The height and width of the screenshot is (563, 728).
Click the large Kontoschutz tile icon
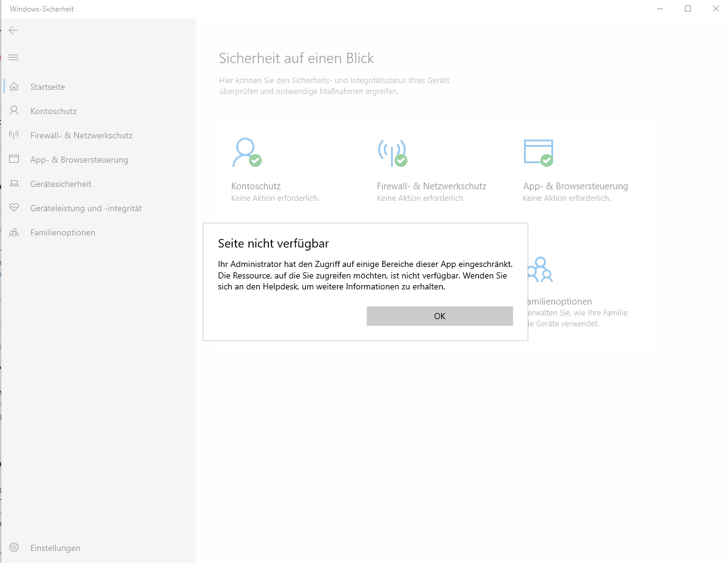pyautogui.click(x=247, y=152)
